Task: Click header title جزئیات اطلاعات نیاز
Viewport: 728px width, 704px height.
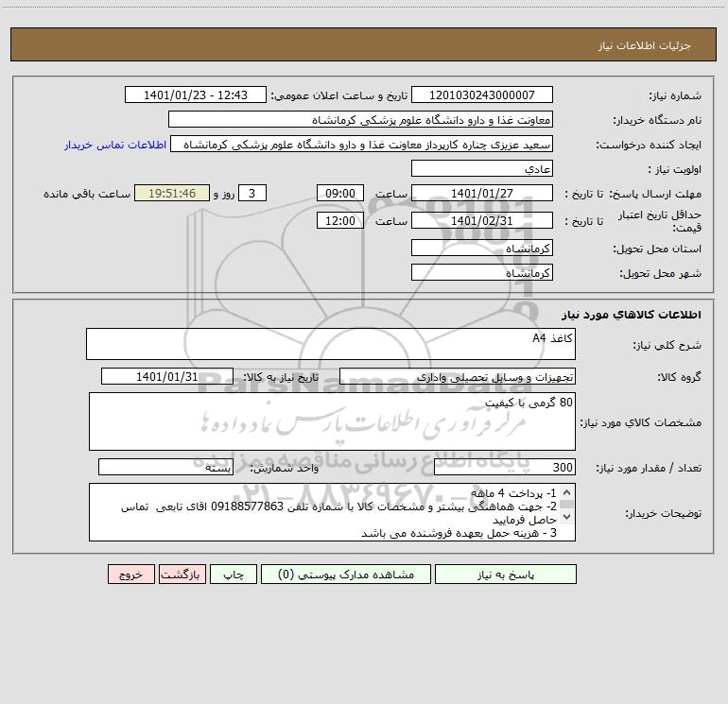Action: (645, 45)
